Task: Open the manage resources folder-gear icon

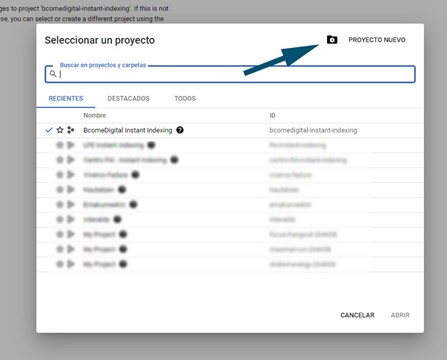Action: pyautogui.click(x=332, y=40)
